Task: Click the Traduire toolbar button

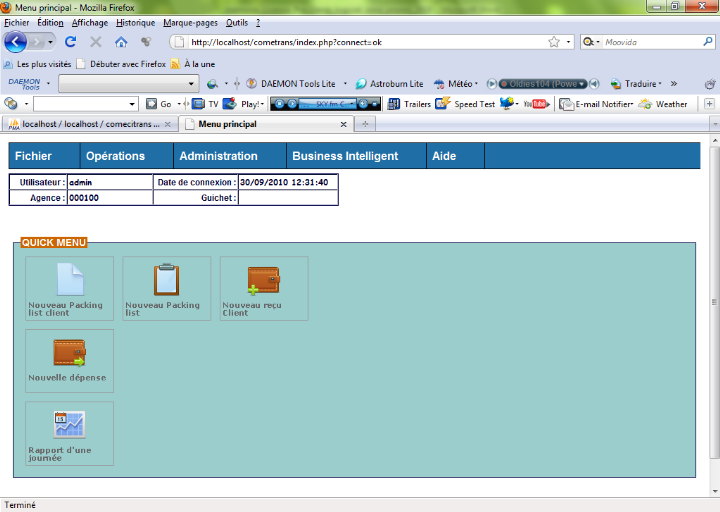Action: click(636, 84)
